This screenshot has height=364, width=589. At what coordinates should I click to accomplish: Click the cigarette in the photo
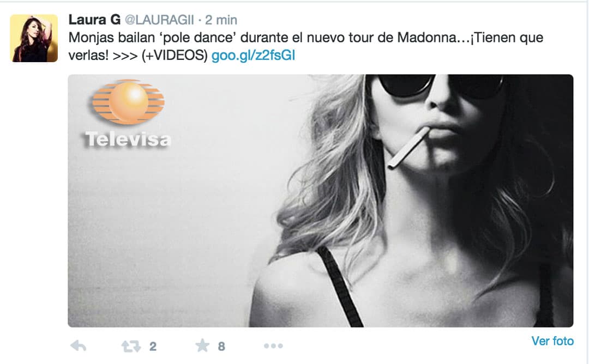(408, 148)
